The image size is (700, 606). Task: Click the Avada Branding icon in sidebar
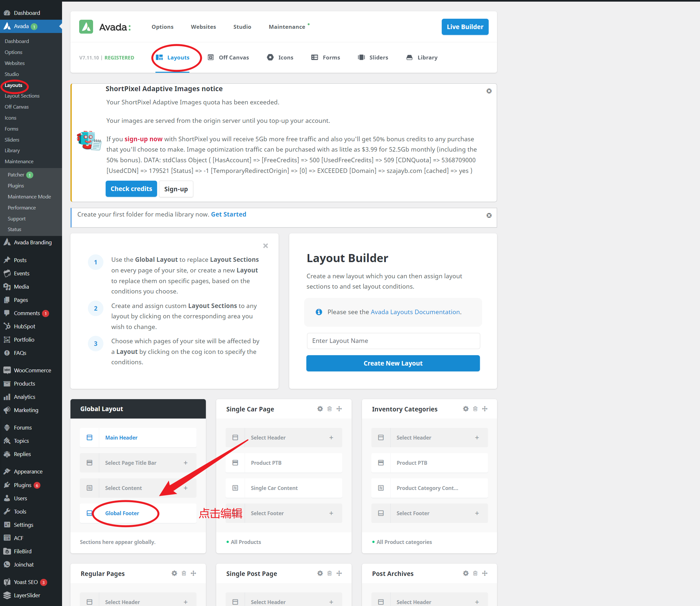coord(8,242)
